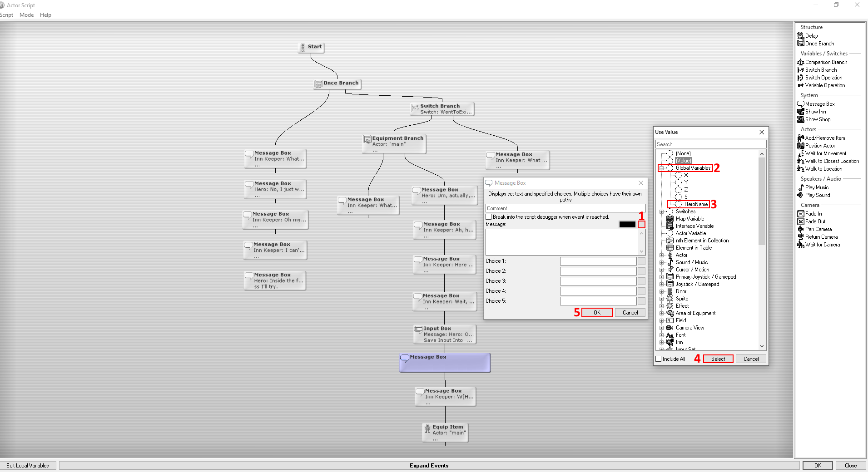Close the Use Value dialog window
The height and width of the screenshot is (472, 868).
762,132
